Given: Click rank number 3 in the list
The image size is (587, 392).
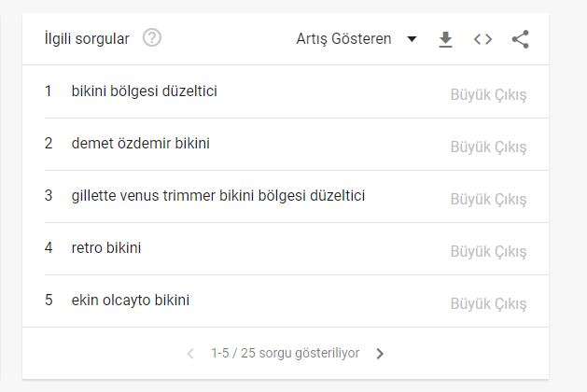Looking at the screenshot, I should [49, 195].
